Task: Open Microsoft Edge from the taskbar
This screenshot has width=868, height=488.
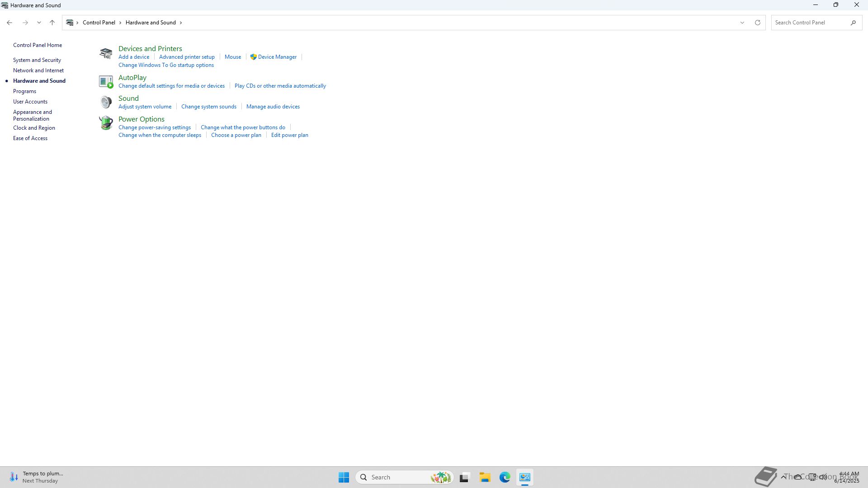Action: pyautogui.click(x=505, y=477)
